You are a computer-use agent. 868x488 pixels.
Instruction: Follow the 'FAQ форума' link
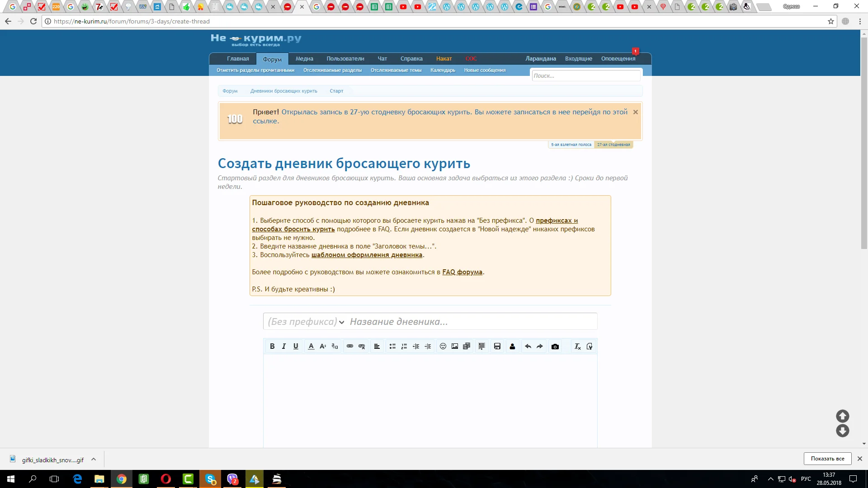point(462,272)
